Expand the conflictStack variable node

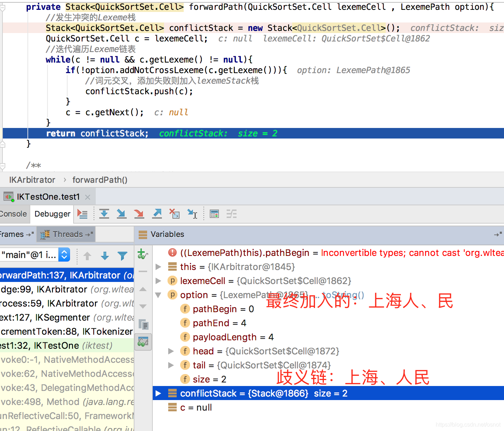click(x=158, y=393)
